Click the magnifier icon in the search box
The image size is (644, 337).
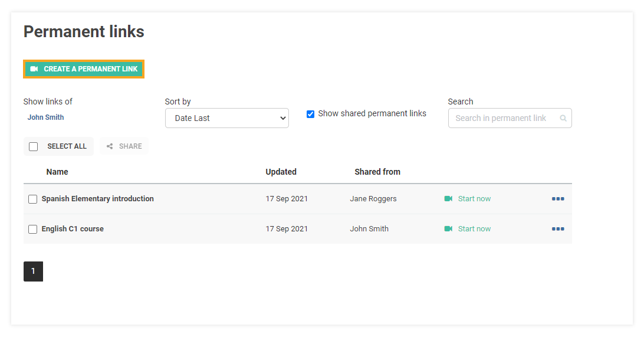click(x=563, y=119)
